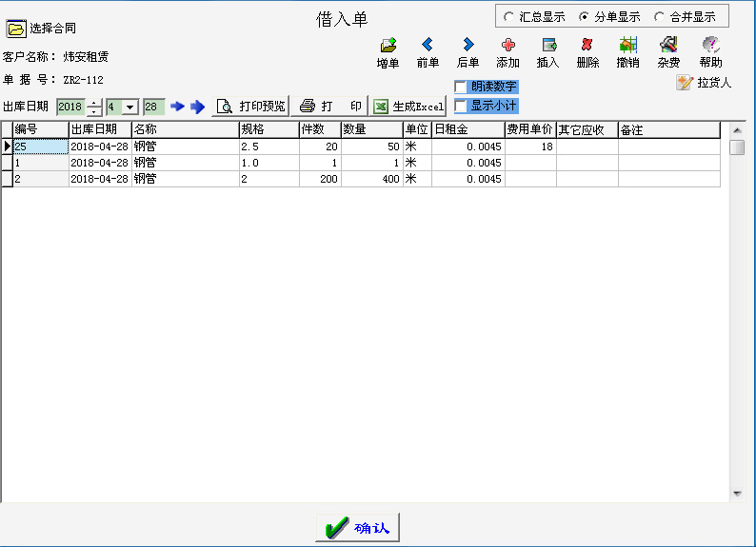
Task: Select the 汇总显示 radio option
Action: (x=509, y=17)
